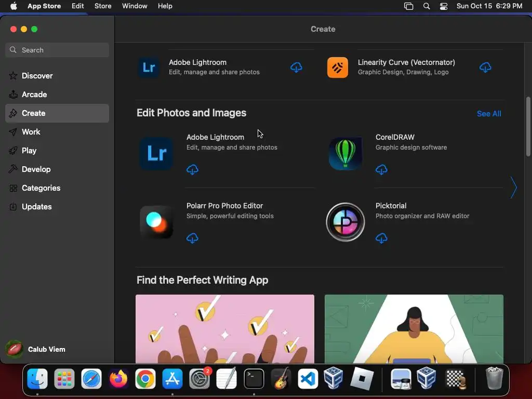Open System Settings from the Dock
Viewport: 532px width, 399px height.
199,379
